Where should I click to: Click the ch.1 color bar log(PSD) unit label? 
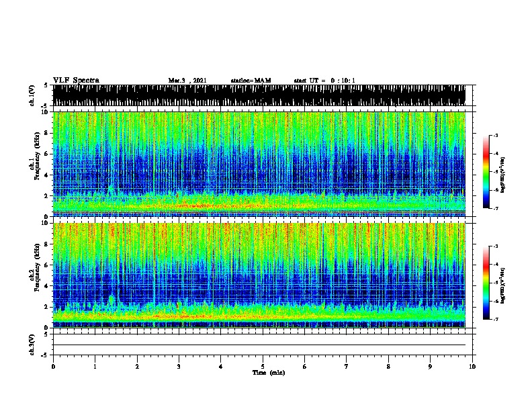(502, 175)
